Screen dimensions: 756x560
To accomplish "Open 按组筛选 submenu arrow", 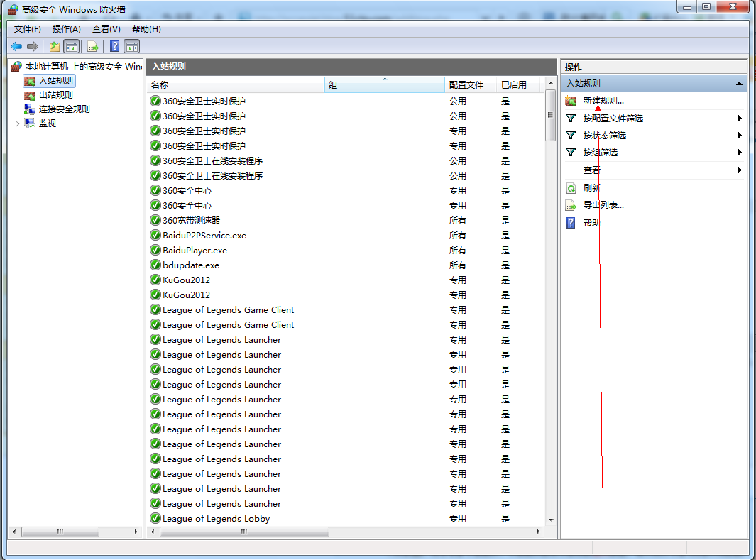I will tap(740, 153).
